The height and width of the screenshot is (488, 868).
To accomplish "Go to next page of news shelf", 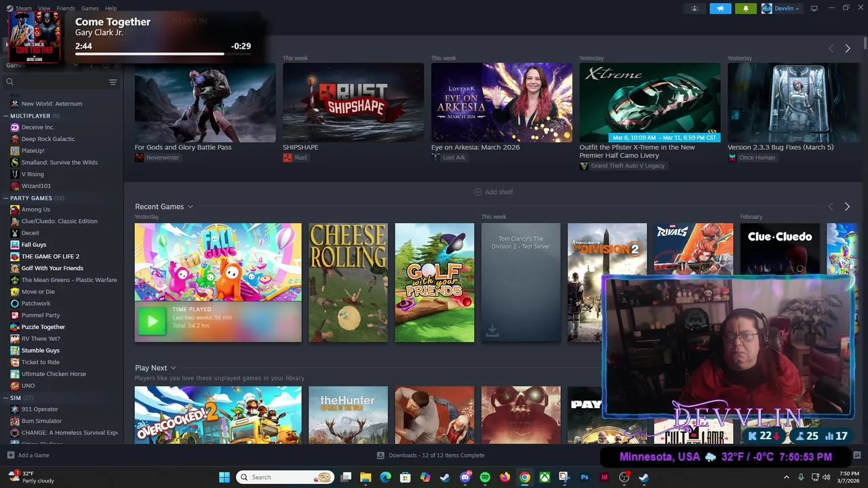I will click(x=847, y=48).
